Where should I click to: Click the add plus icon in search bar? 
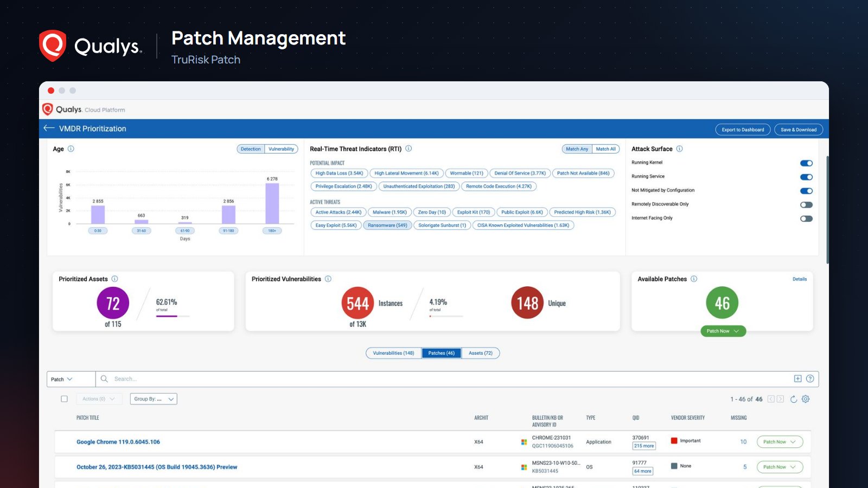(x=797, y=378)
